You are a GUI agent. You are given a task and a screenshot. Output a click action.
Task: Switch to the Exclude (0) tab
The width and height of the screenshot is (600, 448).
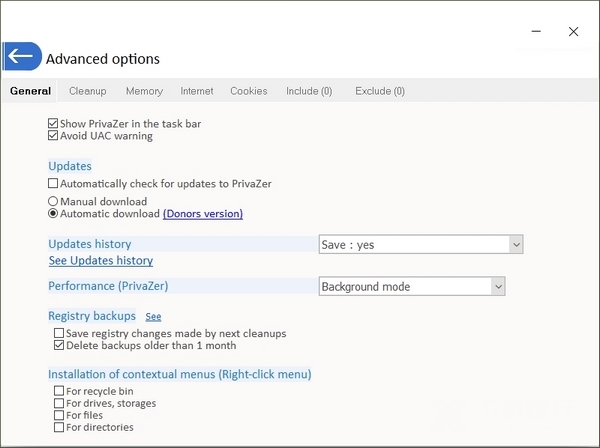[x=380, y=91]
